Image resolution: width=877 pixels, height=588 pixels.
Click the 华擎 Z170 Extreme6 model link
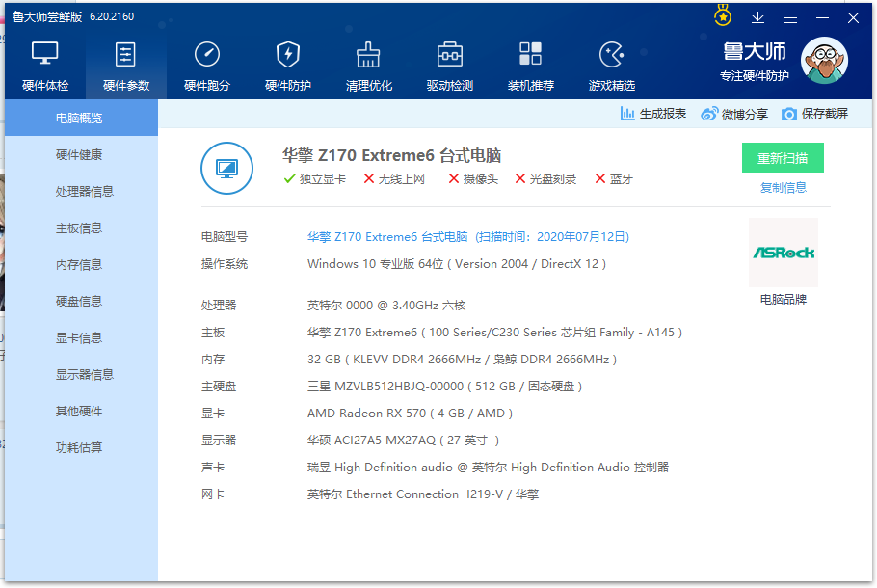tap(387, 236)
